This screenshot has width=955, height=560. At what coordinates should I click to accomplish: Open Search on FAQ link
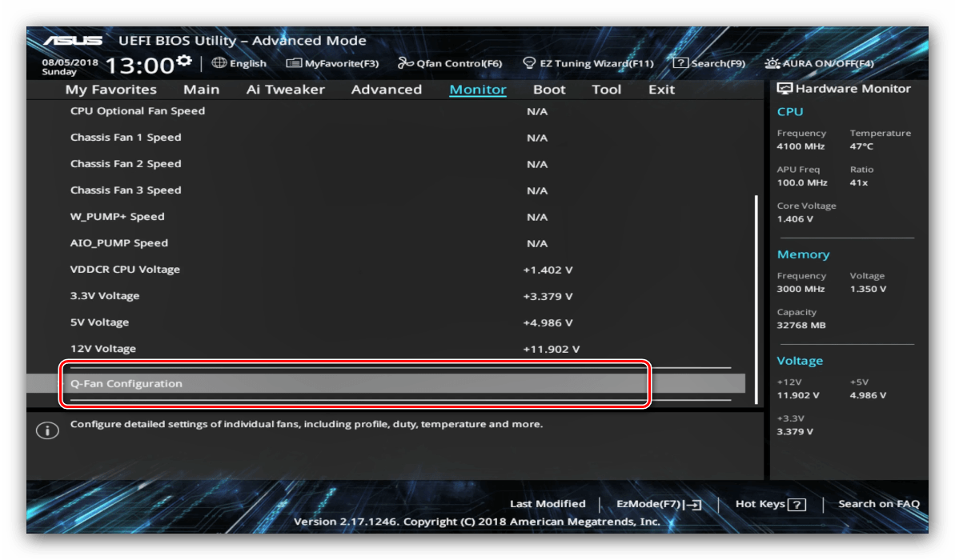click(x=878, y=504)
